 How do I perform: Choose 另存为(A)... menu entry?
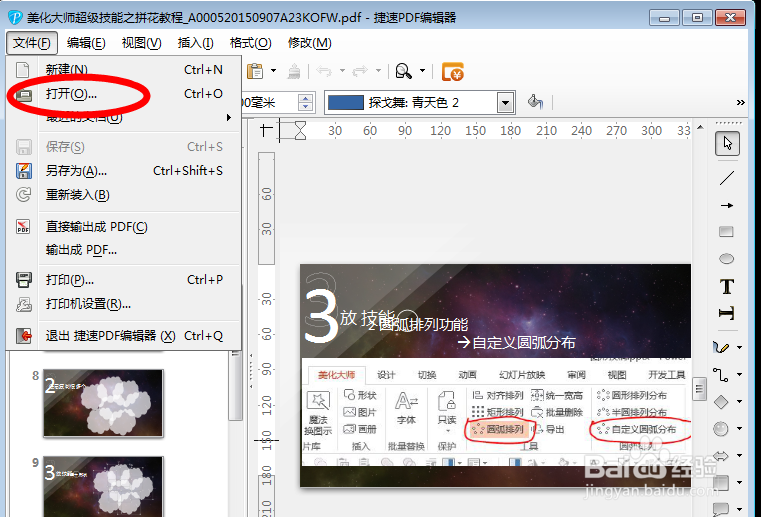(x=125, y=171)
